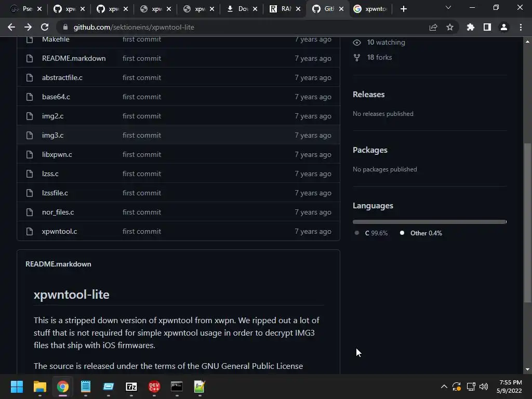Show hidden system tray icons
This screenshot has height=399, width=532.
(444, 387)
